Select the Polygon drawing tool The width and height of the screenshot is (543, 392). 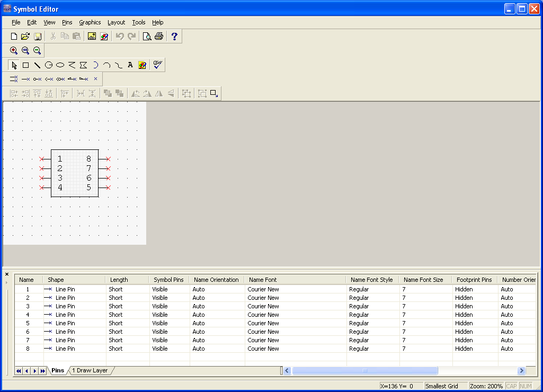[84, 65]
